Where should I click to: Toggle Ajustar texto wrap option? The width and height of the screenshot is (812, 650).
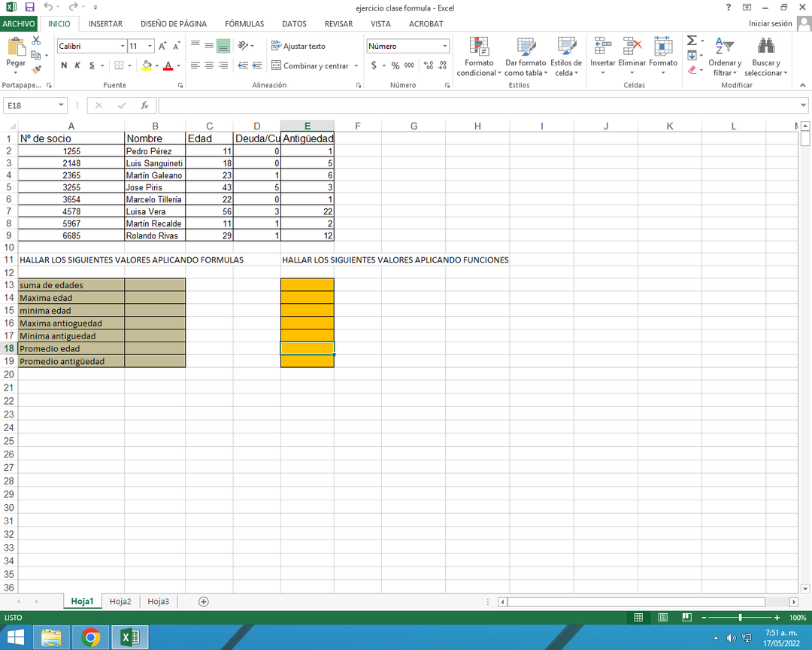[x=298, y=46]
